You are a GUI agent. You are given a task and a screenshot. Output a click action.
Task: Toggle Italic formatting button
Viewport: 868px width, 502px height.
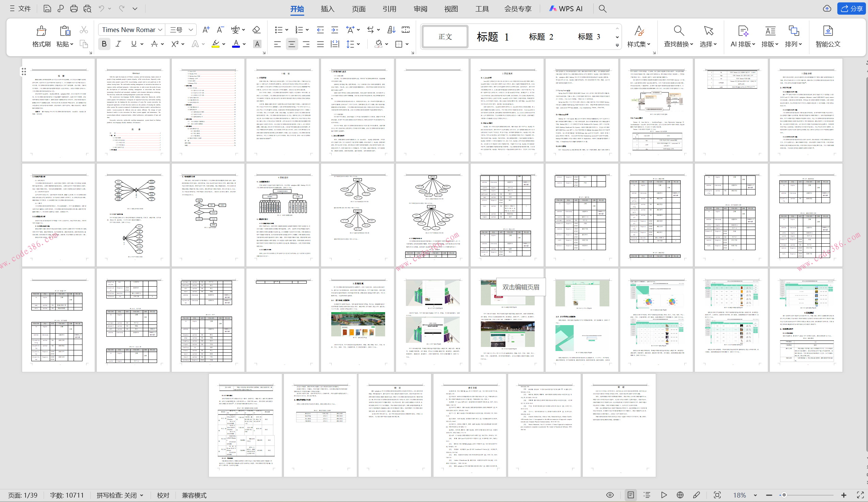click(118, 44)
